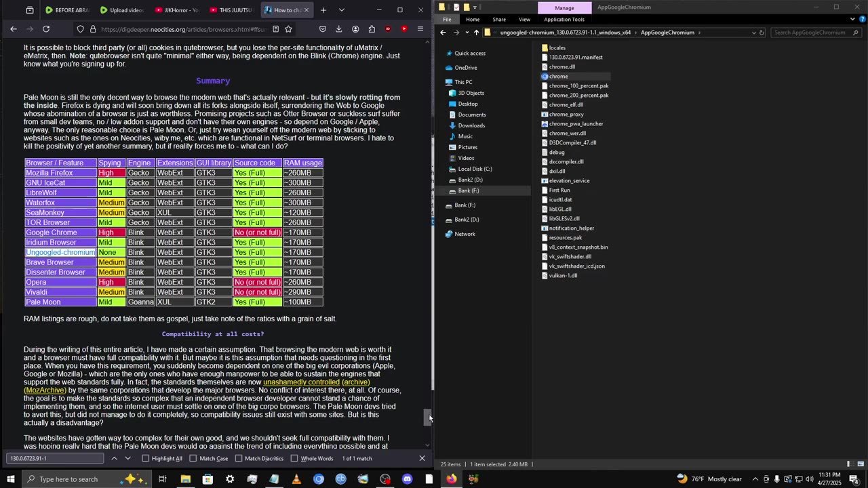The height and width of the screenshot is (488, 868).
Task: Click the find bar text field
Action: tap(55, 458)
